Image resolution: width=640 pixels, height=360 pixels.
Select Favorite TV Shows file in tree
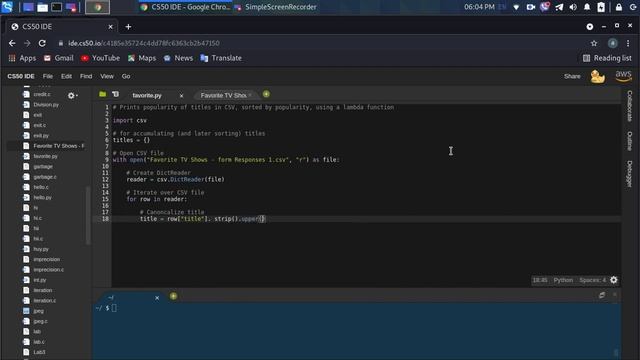coord(58,146)
